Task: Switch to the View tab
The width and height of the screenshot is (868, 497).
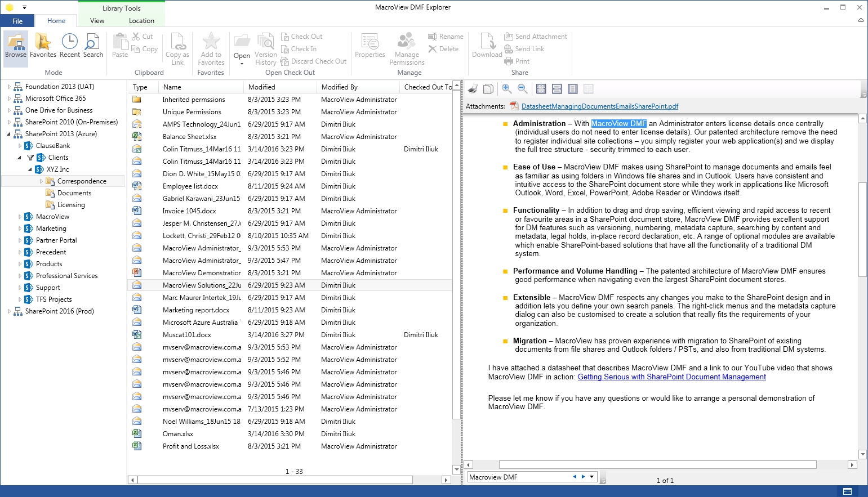Action: pyautogui.click(x=97, y=21)
